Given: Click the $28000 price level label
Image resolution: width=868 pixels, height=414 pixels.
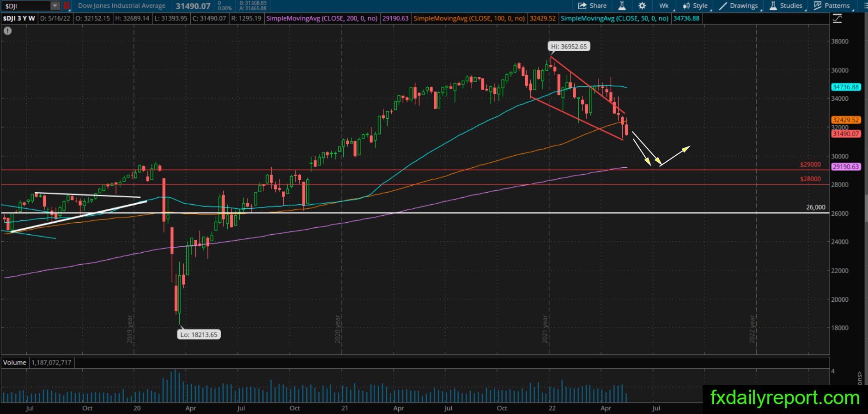Looking at the screenshot, I should point(811,179).
